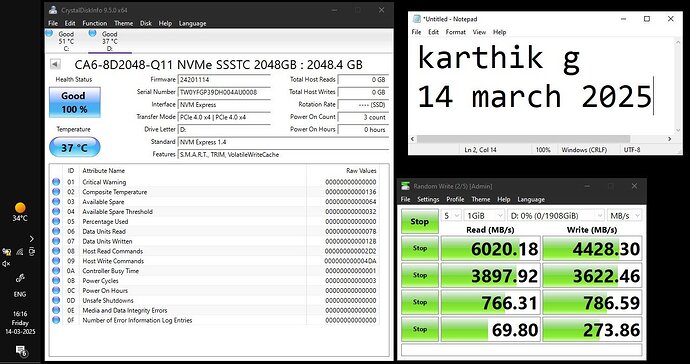This screenshot has width=690, height=364.
Task: Click the Host Read Commands status icon
Action: [x=56, y=251]
